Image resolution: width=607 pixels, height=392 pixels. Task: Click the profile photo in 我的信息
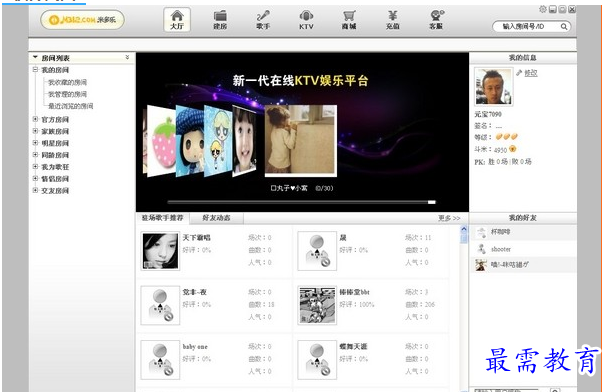[x=494, y=87]
